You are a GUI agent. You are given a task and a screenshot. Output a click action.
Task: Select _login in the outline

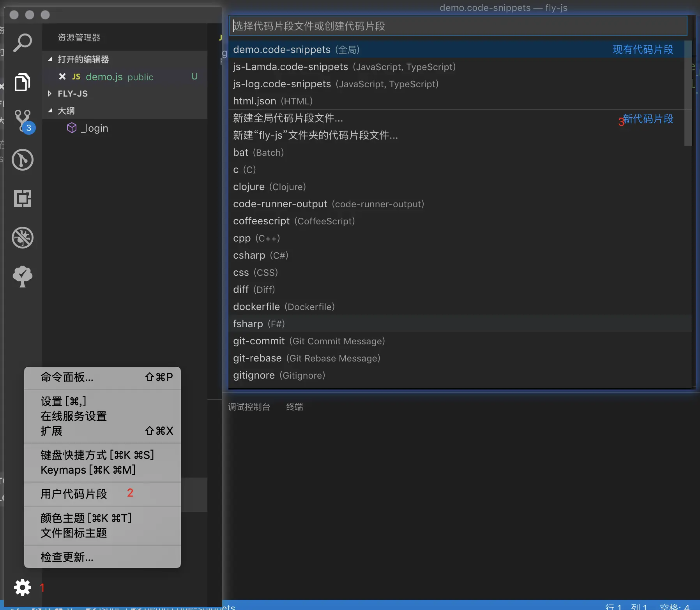point(125,128)
